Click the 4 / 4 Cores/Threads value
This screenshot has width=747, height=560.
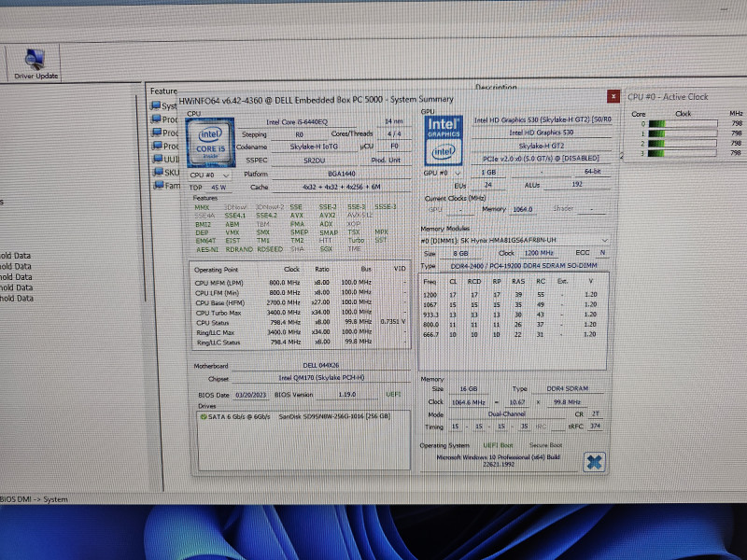pos(394,133)
